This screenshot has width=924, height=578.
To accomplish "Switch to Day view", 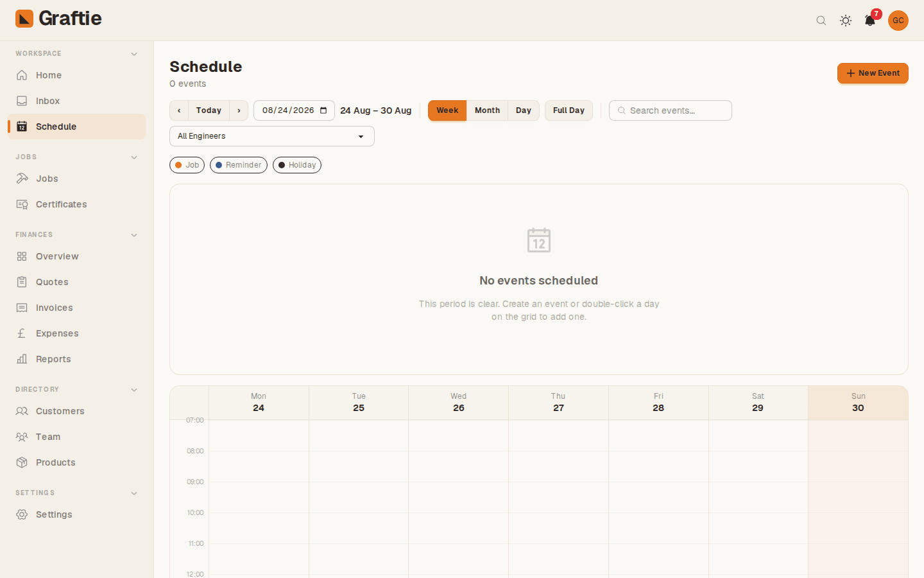I will (524, 110).
